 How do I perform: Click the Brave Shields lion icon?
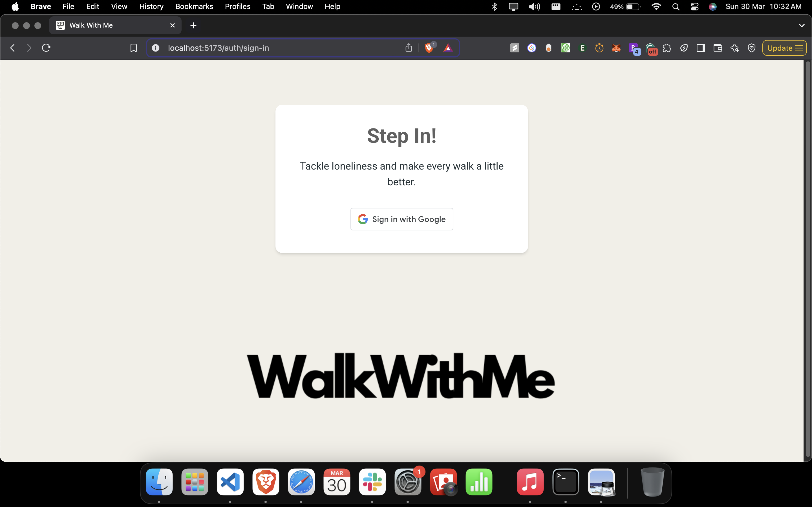tap(429, 48)
